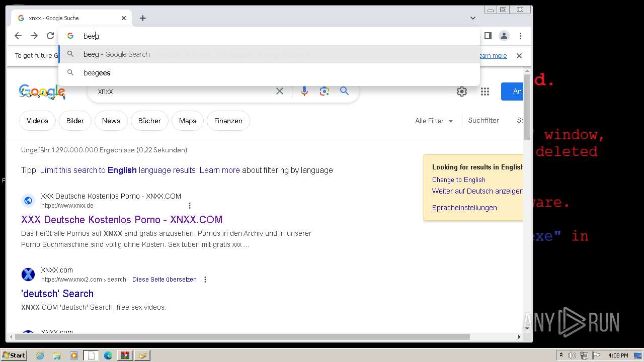The image size is (644, 362).
Task: Click the Google doodle logo
Action: 42,92
